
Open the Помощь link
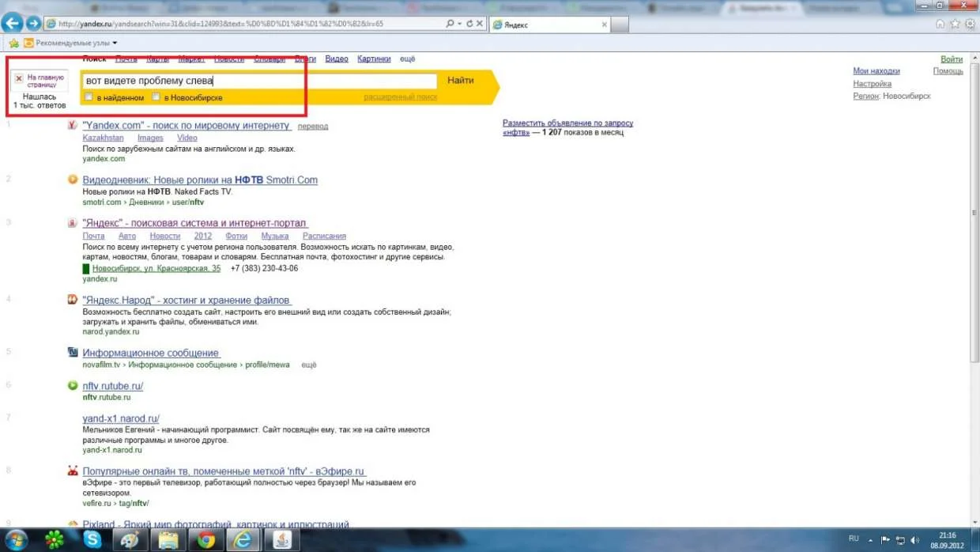(x=948, y=71)
